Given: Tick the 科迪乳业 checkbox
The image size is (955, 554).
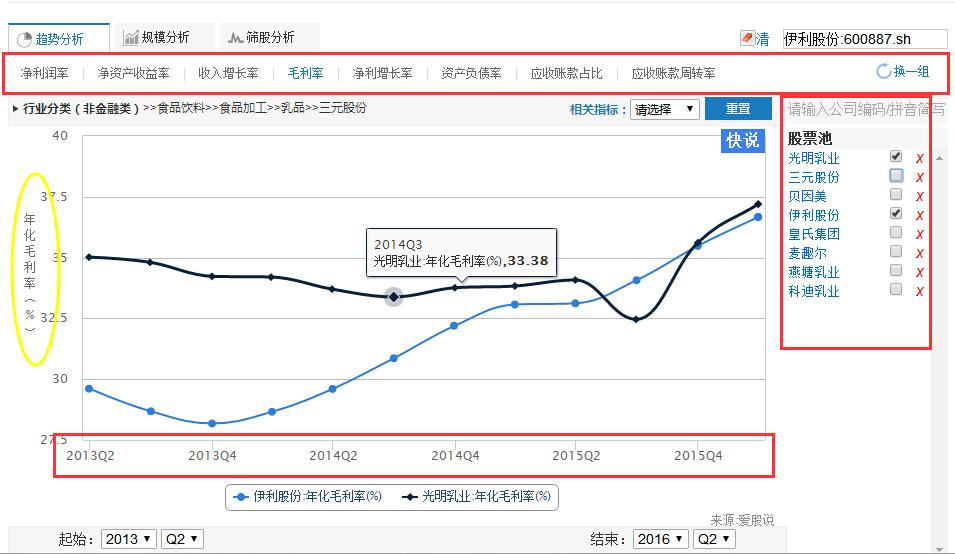Looking at the screenshot, I should (x=895, y=289).
